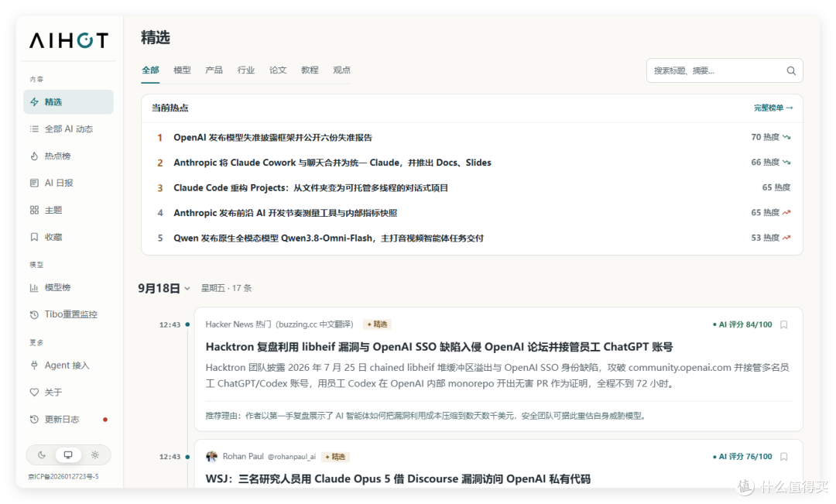Select the 全部 tab
The image size is (836, 504).
point(150,70)
